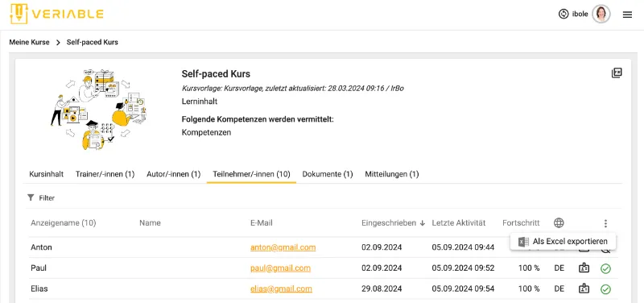Click the Veriable logo

(x=56, y=14)
